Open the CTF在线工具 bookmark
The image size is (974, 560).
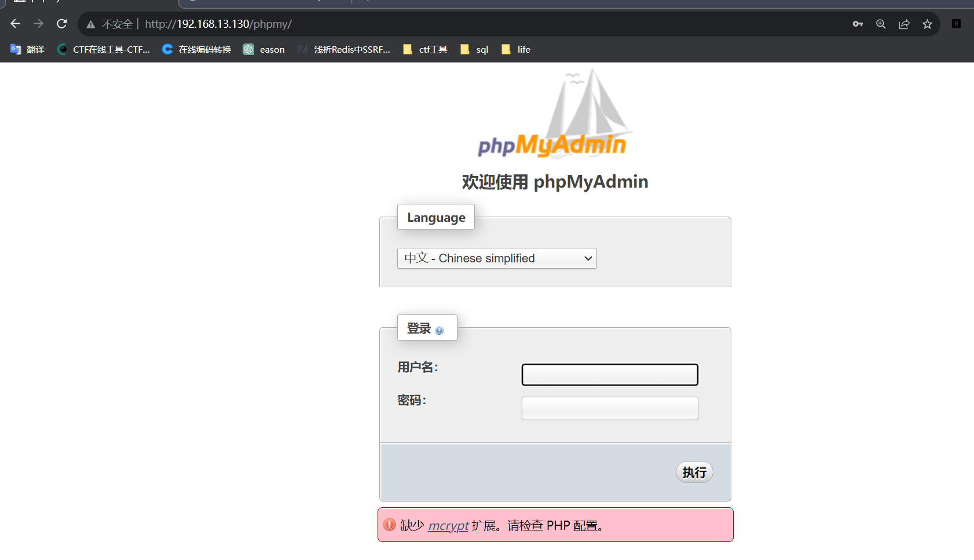click(104, 49)
